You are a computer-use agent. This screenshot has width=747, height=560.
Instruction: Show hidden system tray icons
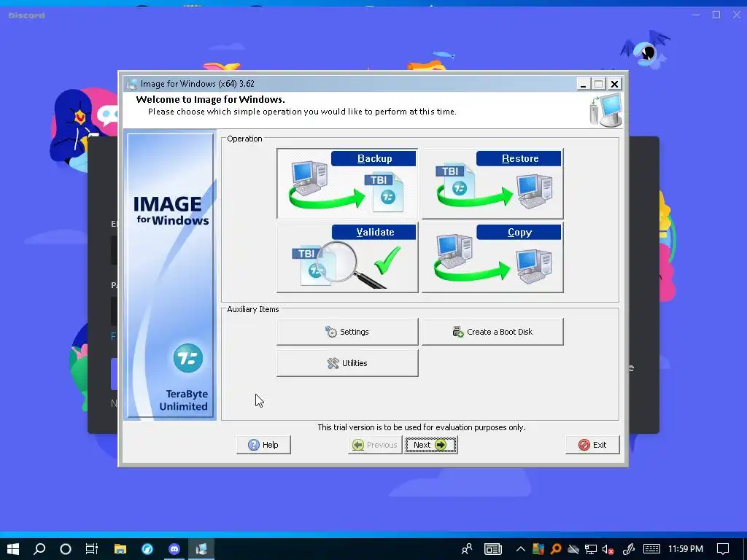[x=521, y=549]
